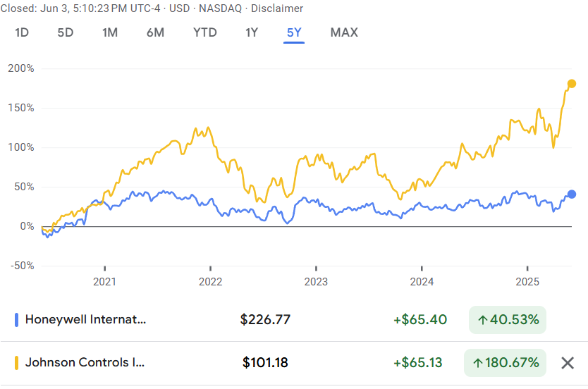Image resolution: width=588 pixels, height=389 pixels.
Task: Click the yellow Johnson Controls endpoint dot
Action: (572, 84)
